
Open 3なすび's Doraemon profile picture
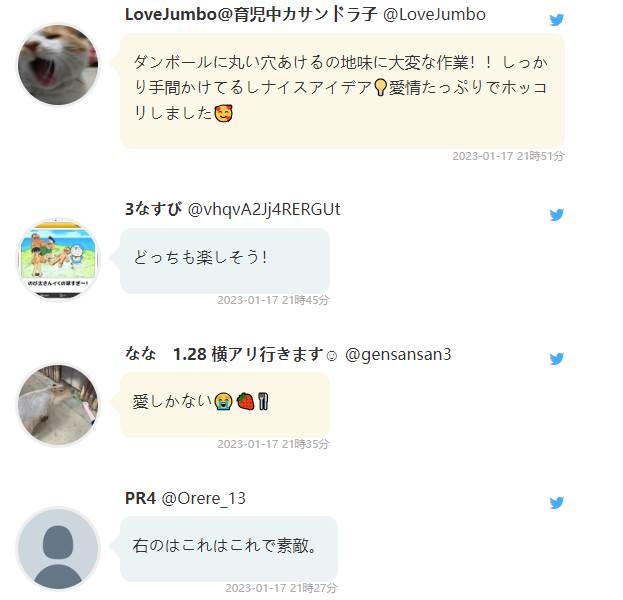point(58,259)
